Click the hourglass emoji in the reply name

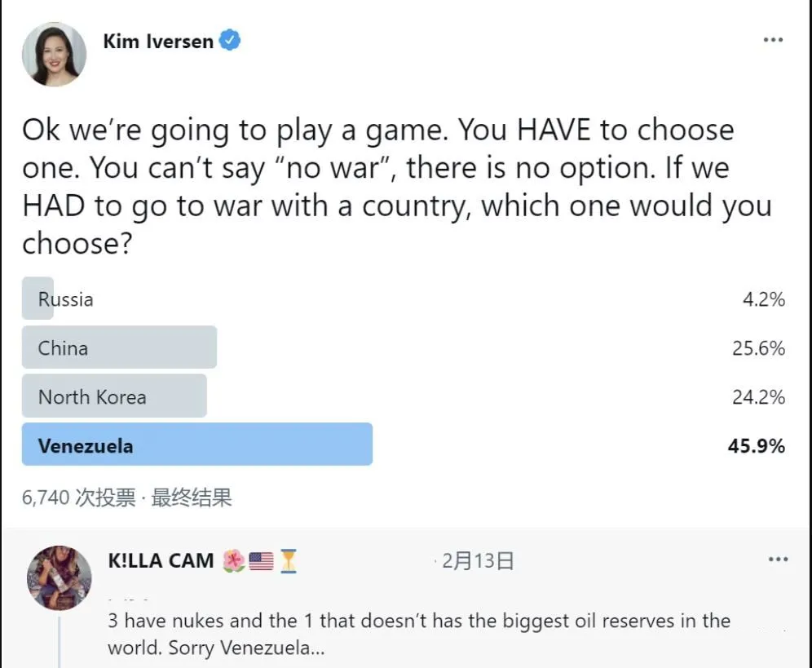[289, 561]
